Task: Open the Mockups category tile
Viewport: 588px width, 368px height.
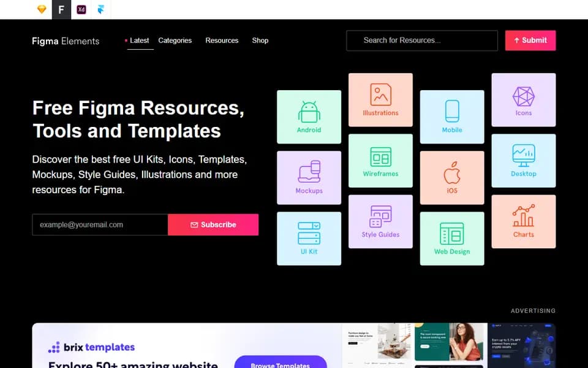Action: pos(309,178)
